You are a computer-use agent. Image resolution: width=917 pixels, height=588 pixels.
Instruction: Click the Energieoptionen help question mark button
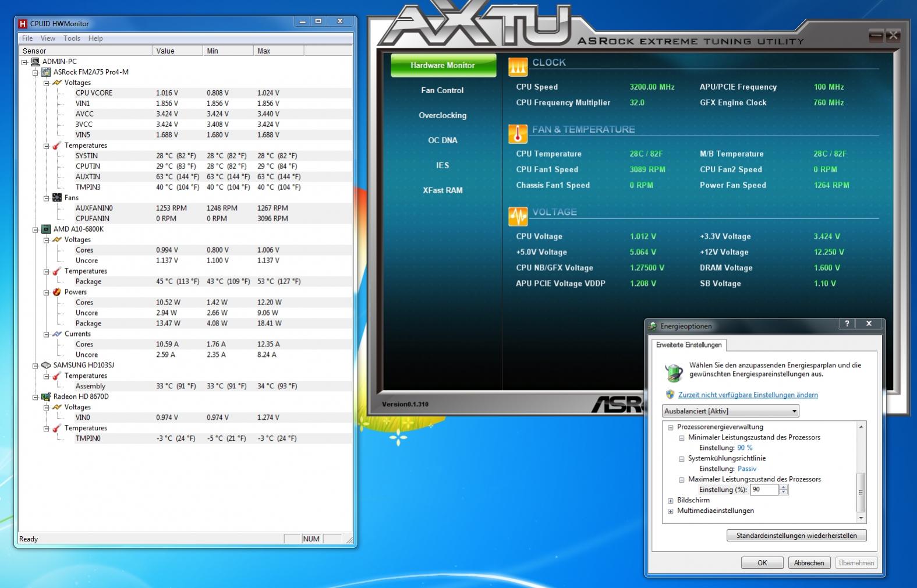tap(847, 324)
